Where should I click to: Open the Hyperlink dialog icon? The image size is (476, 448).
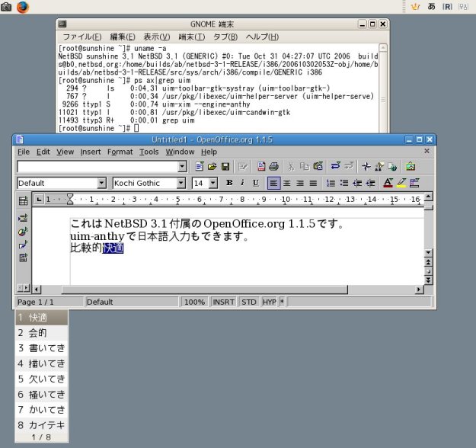point(392,166)
